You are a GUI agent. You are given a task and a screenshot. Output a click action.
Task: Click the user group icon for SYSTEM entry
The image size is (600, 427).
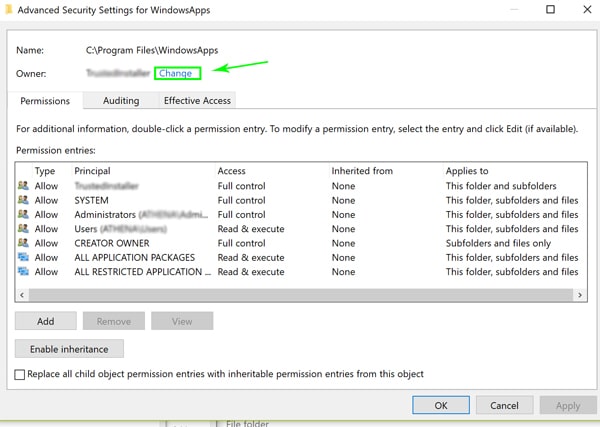click(x=23, y=200)
